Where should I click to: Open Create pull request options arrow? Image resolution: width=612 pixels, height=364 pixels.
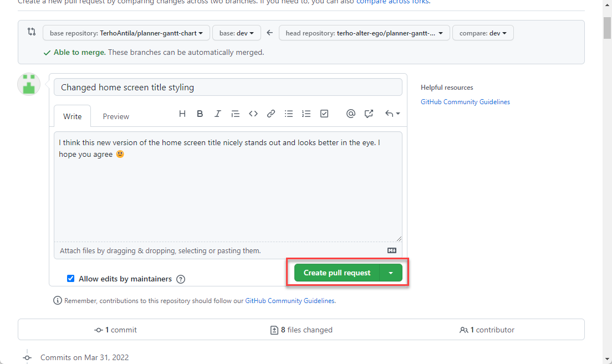(391, 273)
